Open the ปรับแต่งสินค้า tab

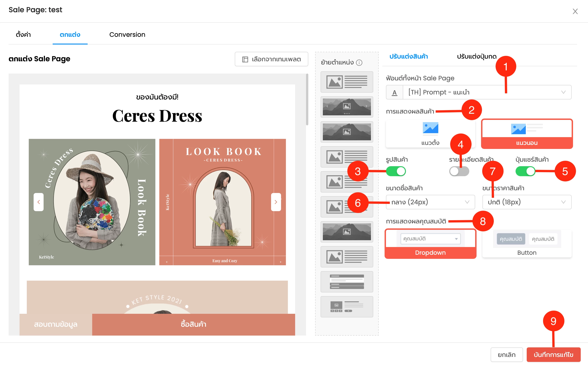[x=408, y=56]
